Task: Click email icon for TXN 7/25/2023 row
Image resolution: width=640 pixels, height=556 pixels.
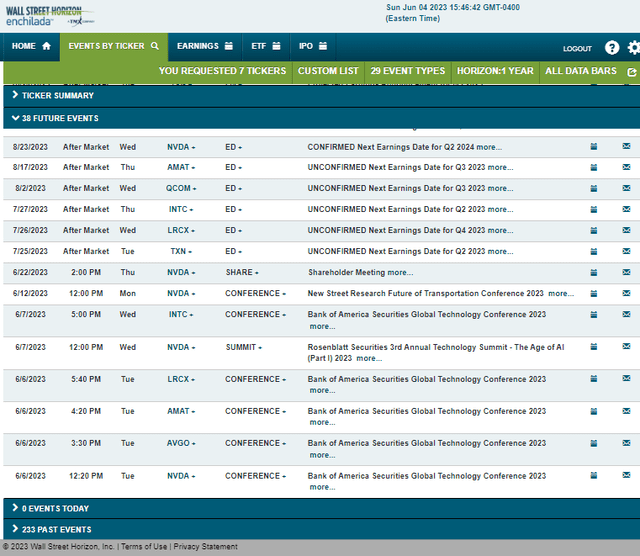Action: coord(626,251)
